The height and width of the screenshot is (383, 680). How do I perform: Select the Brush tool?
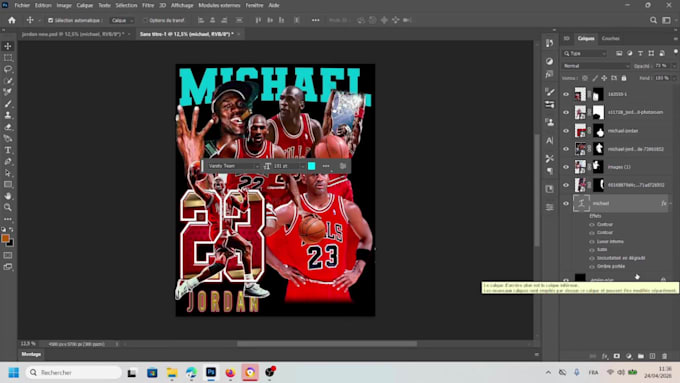[x=8, y=104]
